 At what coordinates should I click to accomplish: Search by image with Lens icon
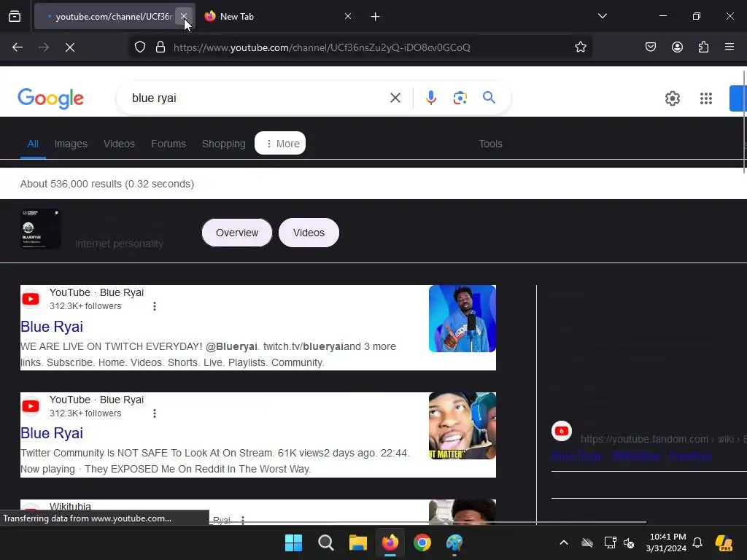tap(460, 98)
